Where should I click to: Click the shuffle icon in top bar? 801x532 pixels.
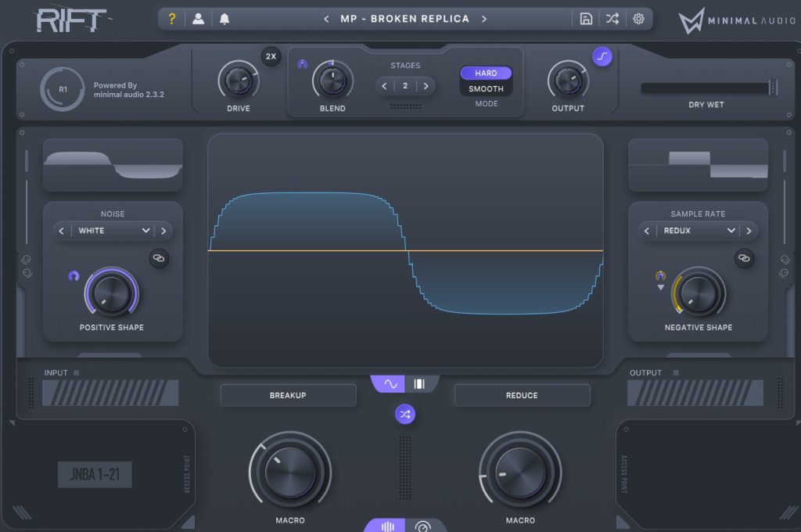(x=612, y=19)
